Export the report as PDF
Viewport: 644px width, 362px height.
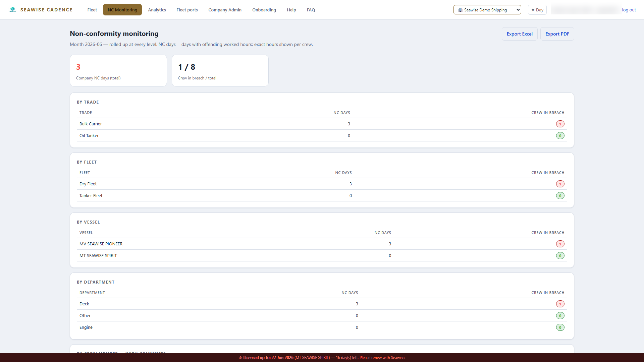point(557,34)
